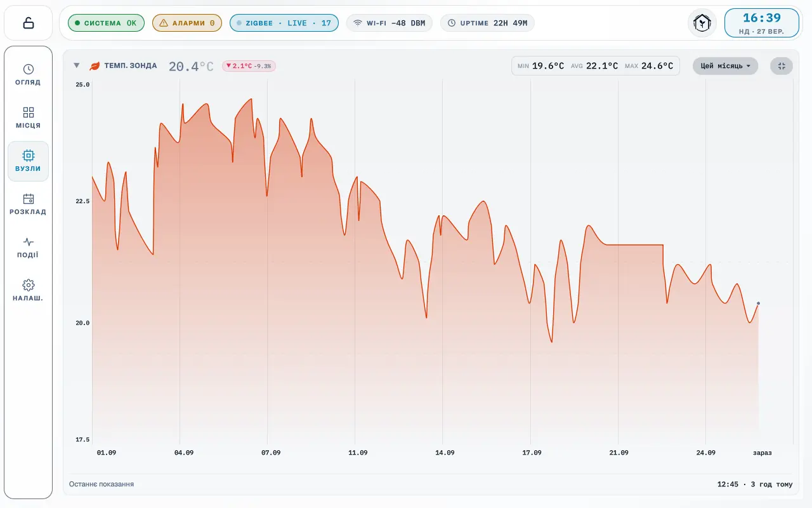Viewport: 812px width, 508px height.
Task: Open the Аларми 0 indicator
Action: click(x=187, y=23)
